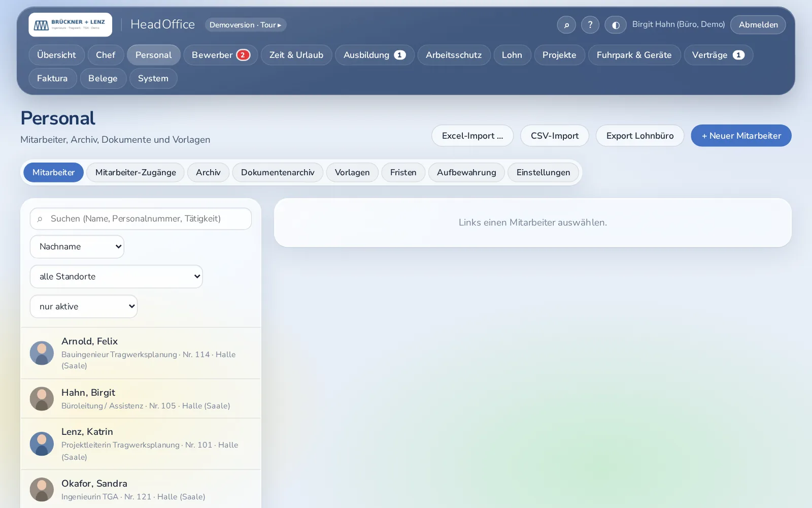
Task: Click + Neuer Mitarbeiter button
Action: (x=741, y=136)
